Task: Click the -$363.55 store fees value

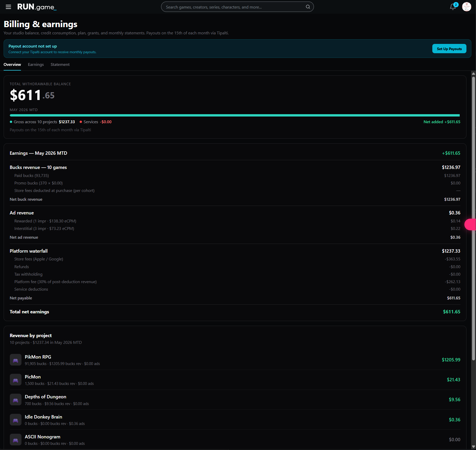Action: point(452,259)
